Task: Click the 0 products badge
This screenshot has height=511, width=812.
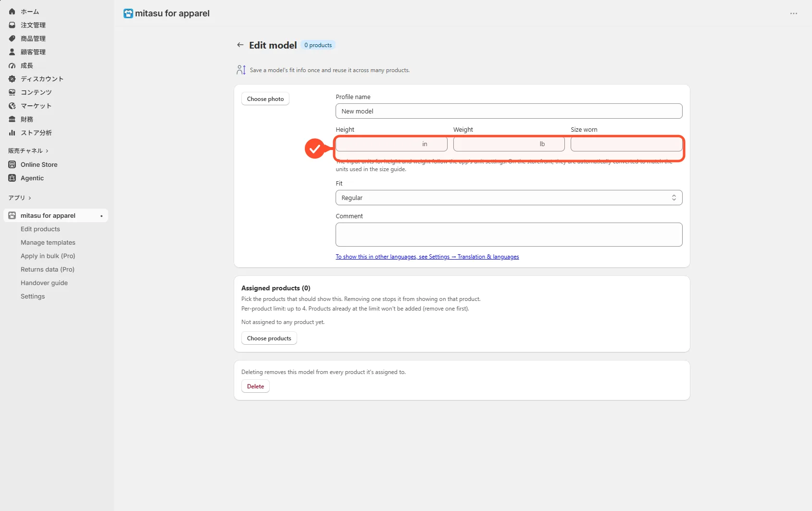Action: point(318,45)
